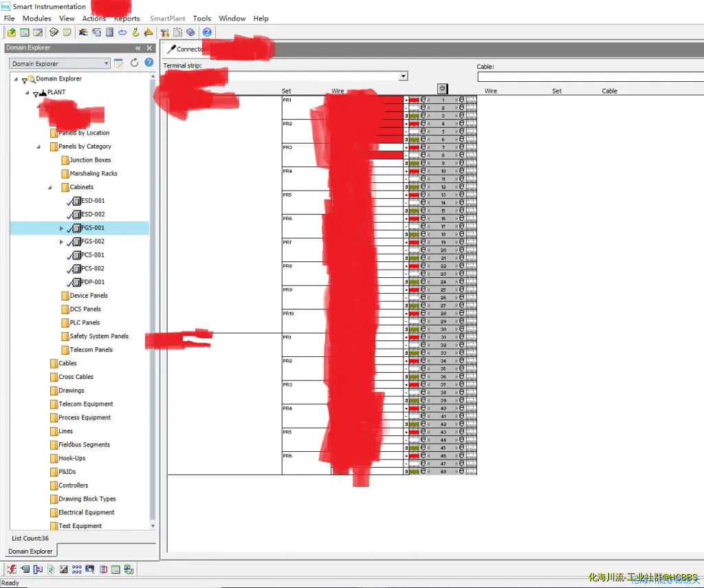This screenshot has height=588, width=704.
Task: Open the Window menu
Action: coord(232,19)
